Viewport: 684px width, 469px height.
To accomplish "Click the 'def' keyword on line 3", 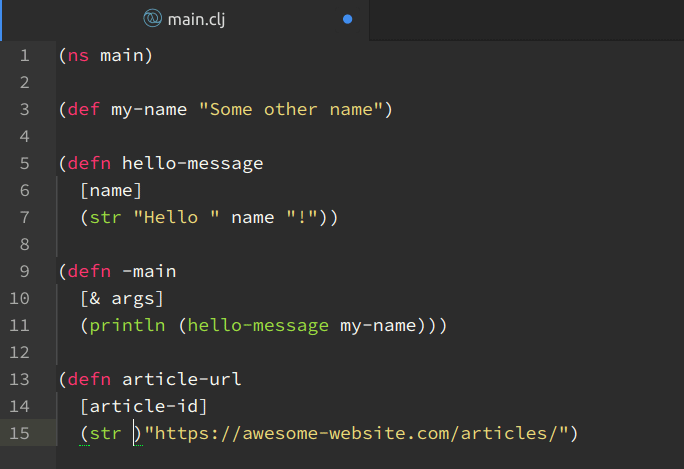I will [84, 109].
